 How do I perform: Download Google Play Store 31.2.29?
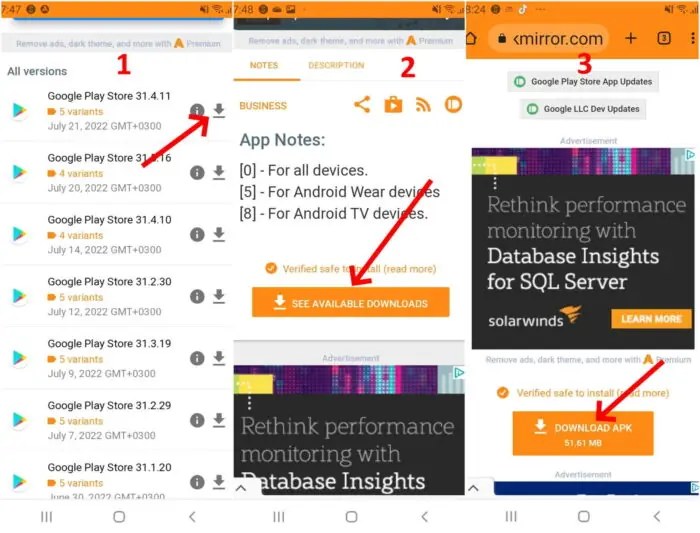[x=219, y=420]
